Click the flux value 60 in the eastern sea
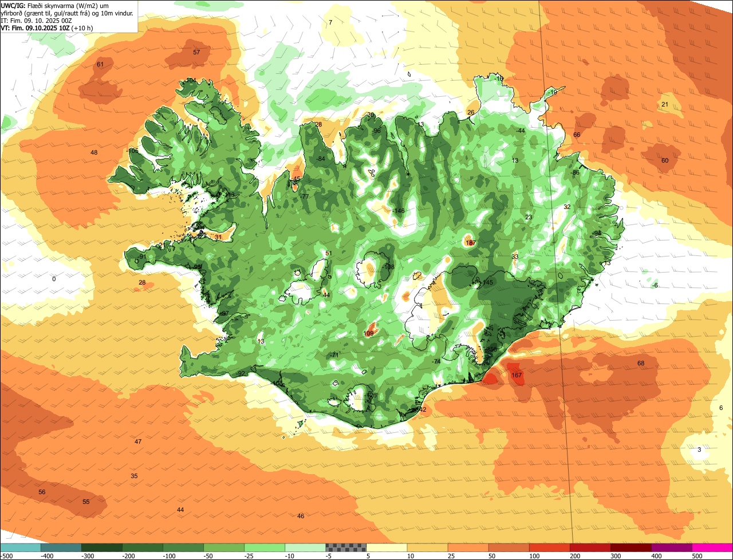 tap(665, 160)
